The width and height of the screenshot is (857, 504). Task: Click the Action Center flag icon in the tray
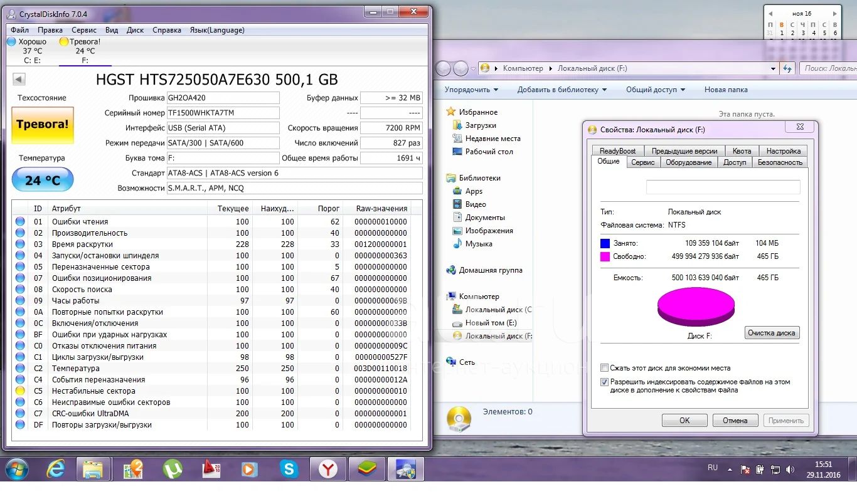click(745, 469)
